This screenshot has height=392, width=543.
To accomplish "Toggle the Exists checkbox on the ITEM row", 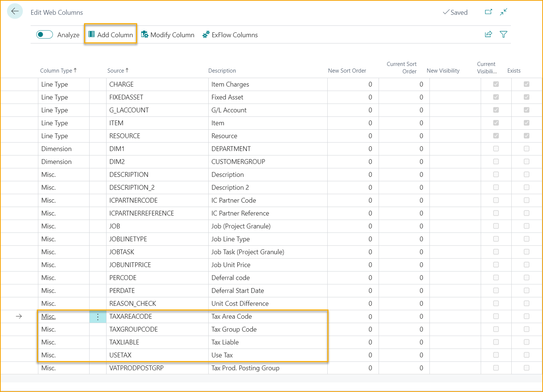I will (x=526, y=123).
